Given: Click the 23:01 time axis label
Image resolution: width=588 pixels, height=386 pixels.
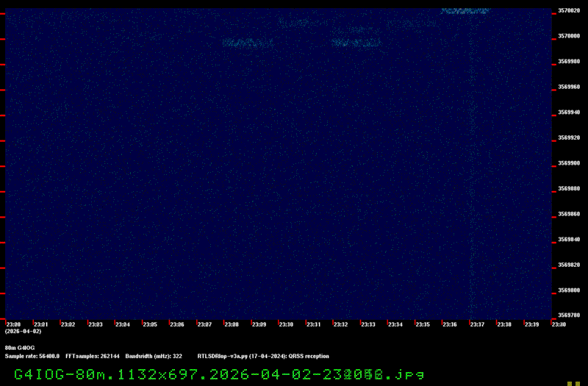Looking at the screenshot, I should point(41,324).
